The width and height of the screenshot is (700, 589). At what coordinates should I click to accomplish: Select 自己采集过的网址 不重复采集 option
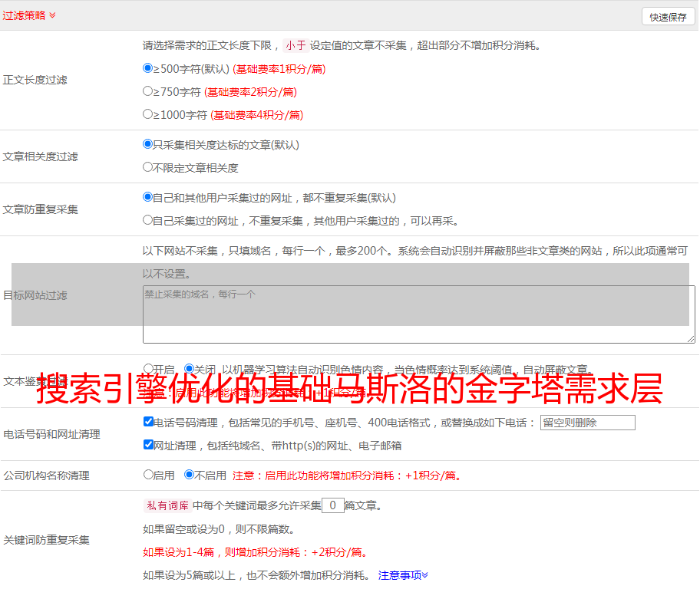pyautogui.click(x=148, y=220)
